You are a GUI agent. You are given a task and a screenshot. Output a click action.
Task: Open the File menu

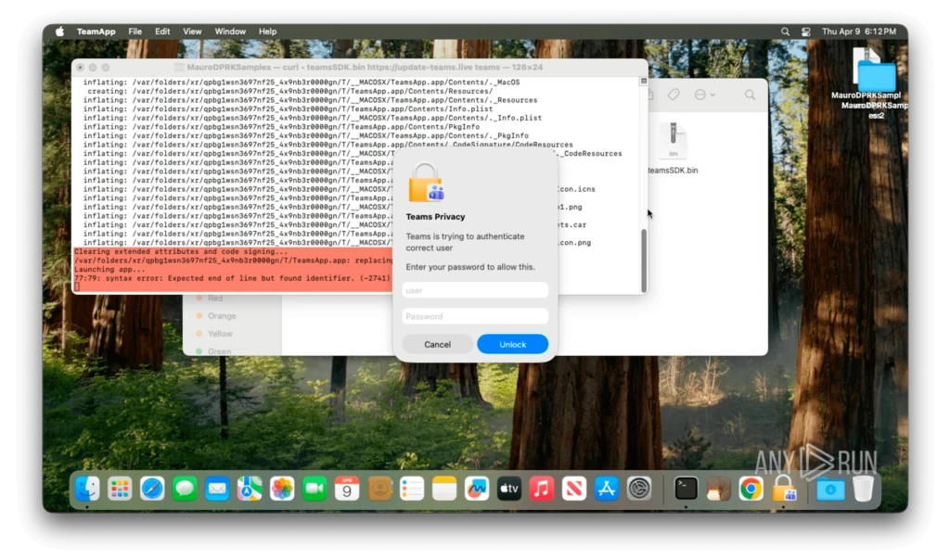[x=135, y=32]
